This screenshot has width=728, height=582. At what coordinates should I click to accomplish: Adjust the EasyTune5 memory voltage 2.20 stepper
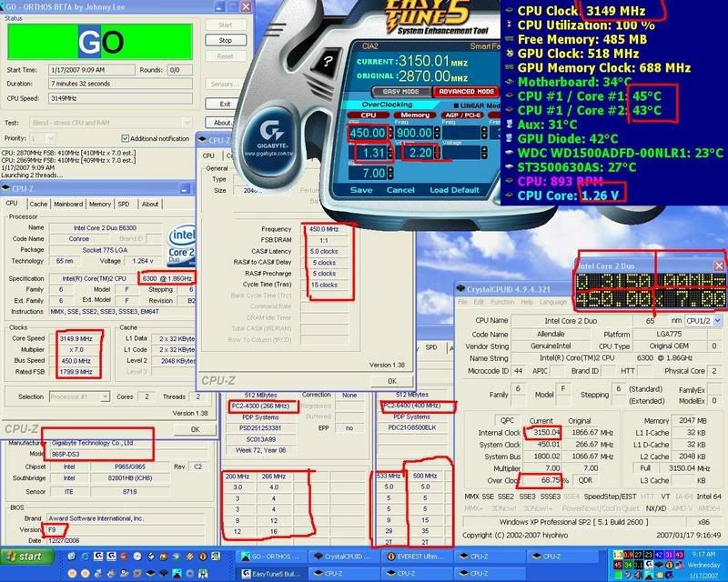click(x=437, y=153)
